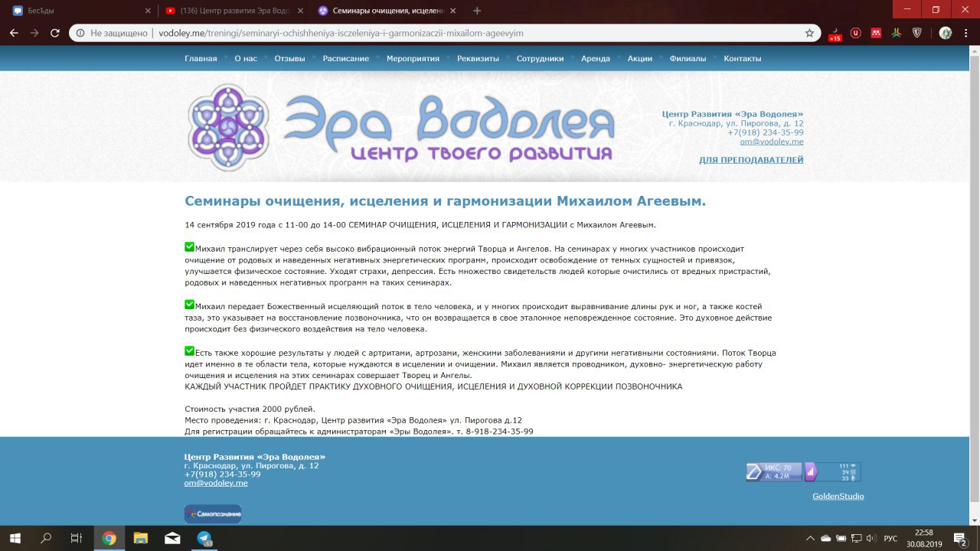This screenshot has width=980, height=551.
Task: Close the БесЕды tab
Action: click(148, 11)
